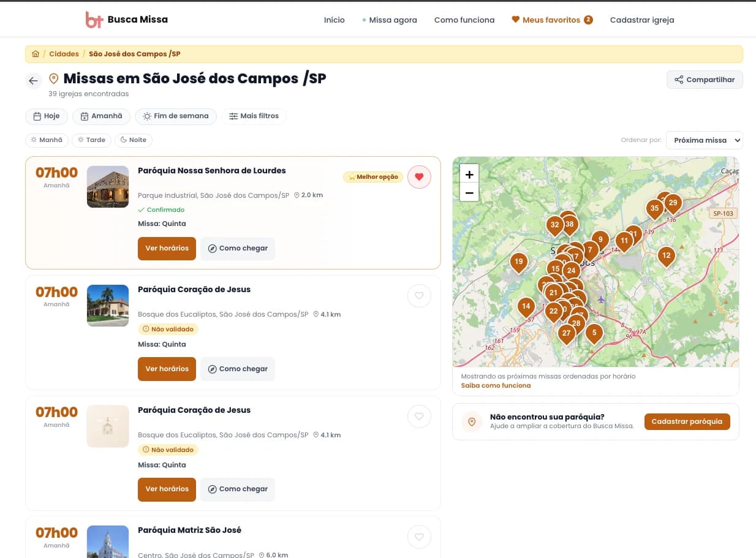Click the Confirmado status text
This screenshot has height=558, width=756.
tap(162, 210)
